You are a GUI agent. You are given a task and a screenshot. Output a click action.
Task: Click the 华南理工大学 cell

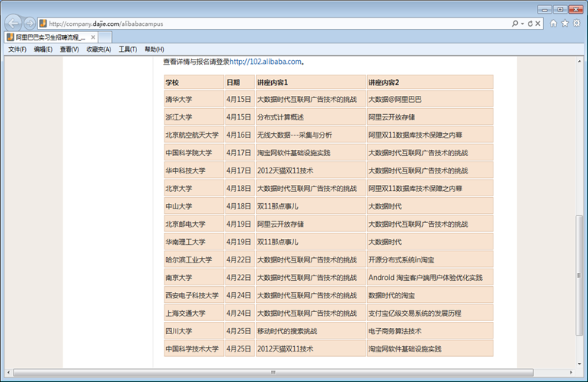point(194,242)
